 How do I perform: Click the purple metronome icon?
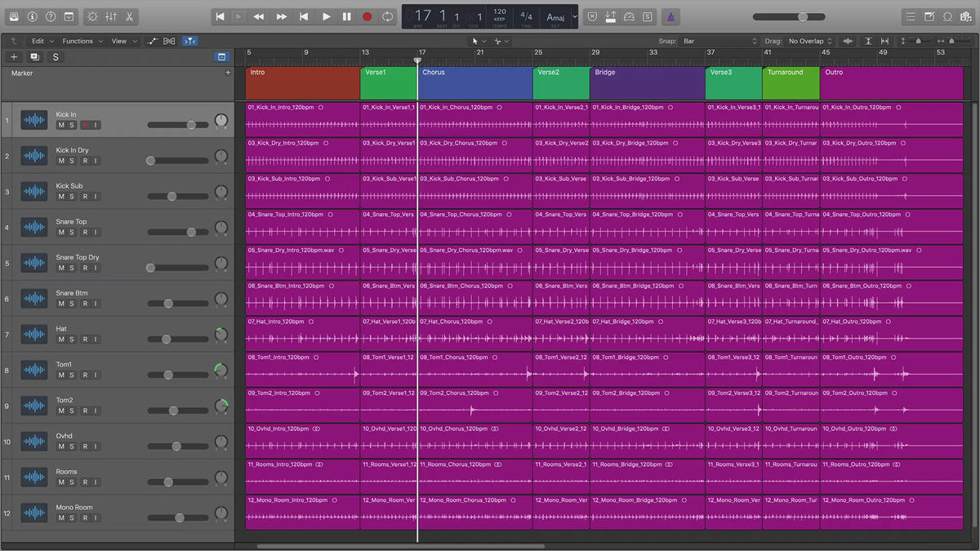tap(670, 16)
